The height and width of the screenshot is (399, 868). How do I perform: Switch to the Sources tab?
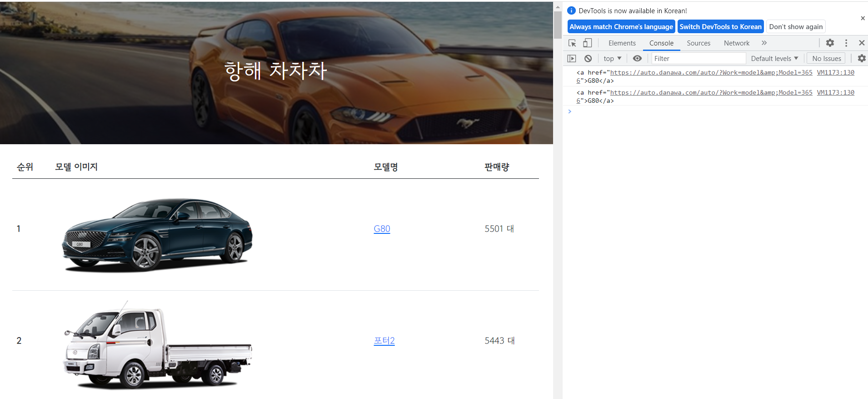pyautogui.click(x=698, y=43)
